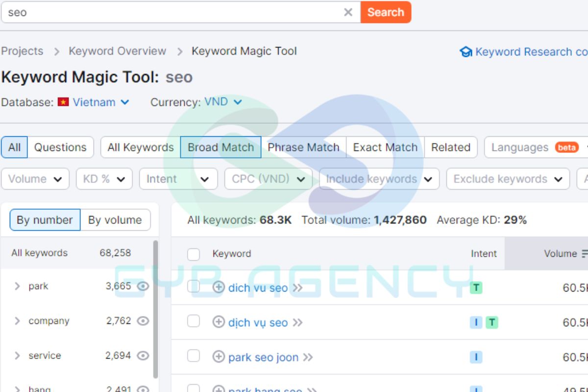The image size is (588, 392).
Task: Tick checkbox for dịch vụ seo row
Action: click(x=194, y=321)
